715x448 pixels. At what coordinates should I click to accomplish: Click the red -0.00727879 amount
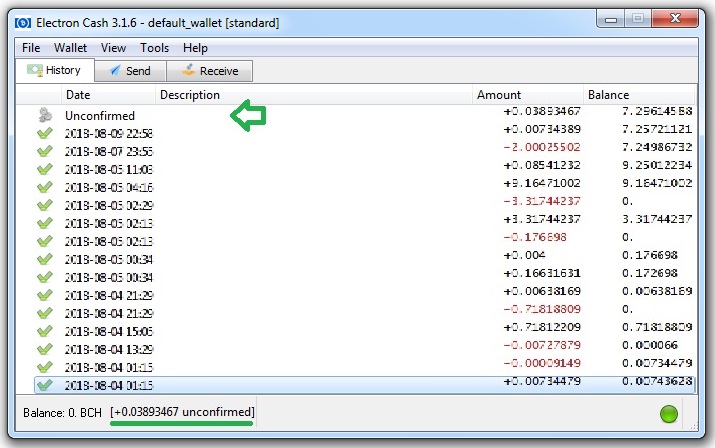click(542, 345)
